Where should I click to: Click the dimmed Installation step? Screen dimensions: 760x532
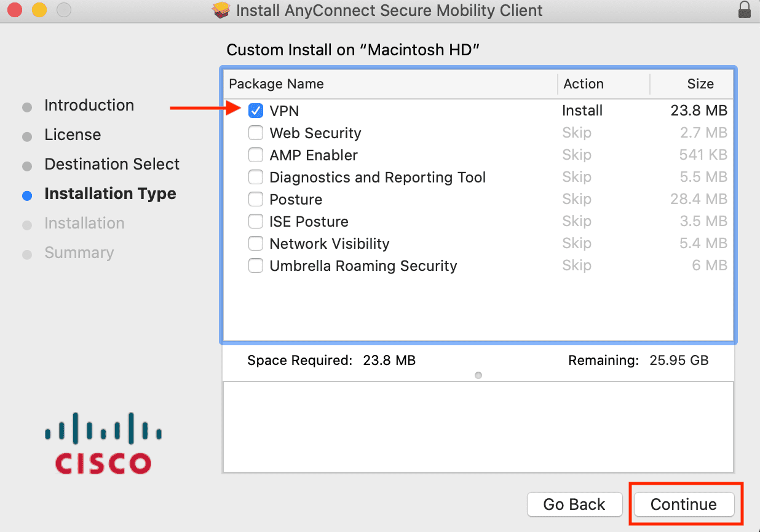tap(84, 223)
